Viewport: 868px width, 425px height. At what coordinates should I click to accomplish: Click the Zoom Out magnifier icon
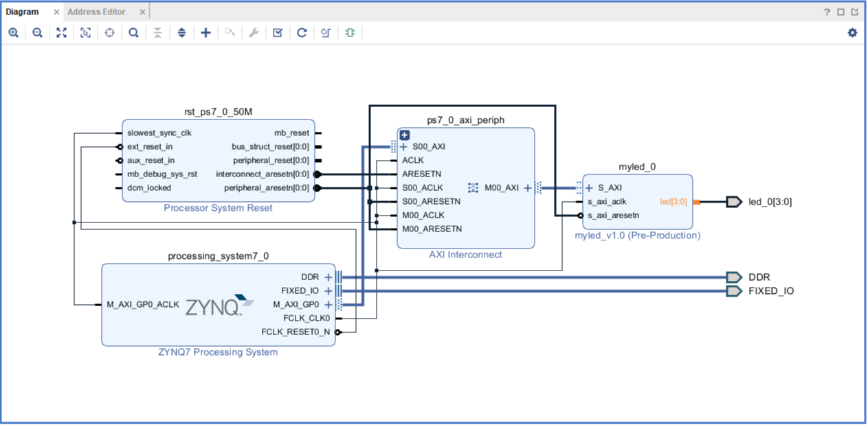[x=37, y=32]
